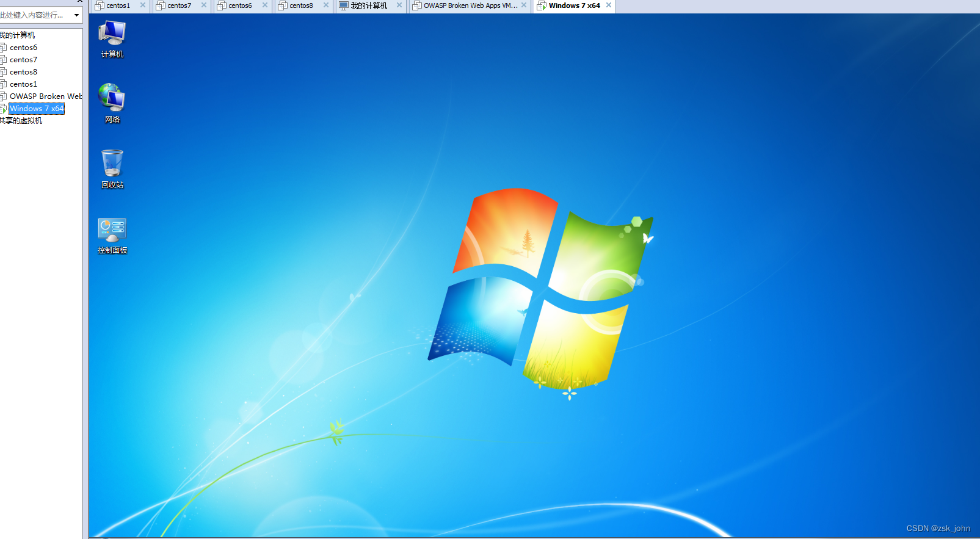The image size is (980, 539).
Task: Click the VM icon beside centos1 tree item
Action: 3,84
